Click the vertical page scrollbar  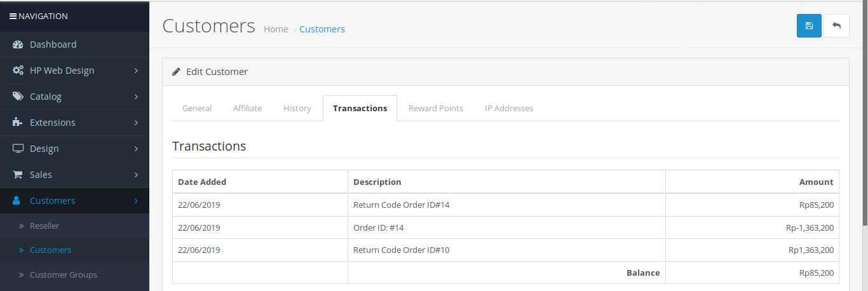(864, 127)
